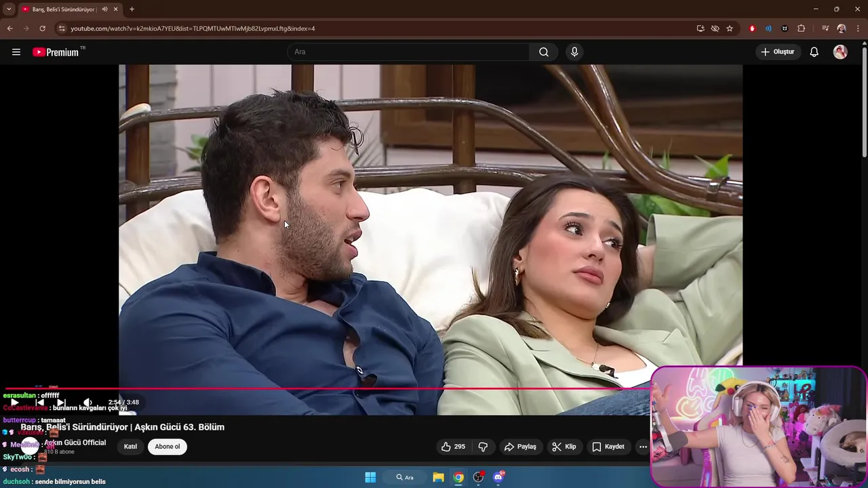Mute the video volume icon
Screen dimensions: 868x488
(87, 403)
